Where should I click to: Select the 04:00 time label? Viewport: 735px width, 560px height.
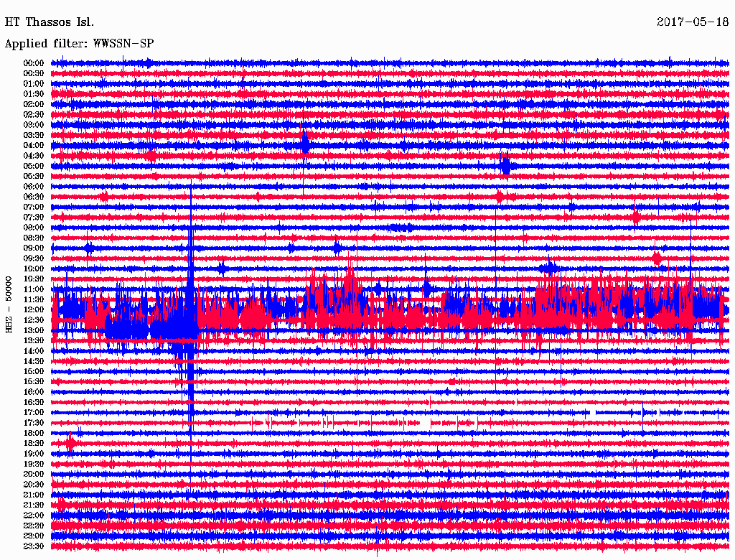point(34,146)
